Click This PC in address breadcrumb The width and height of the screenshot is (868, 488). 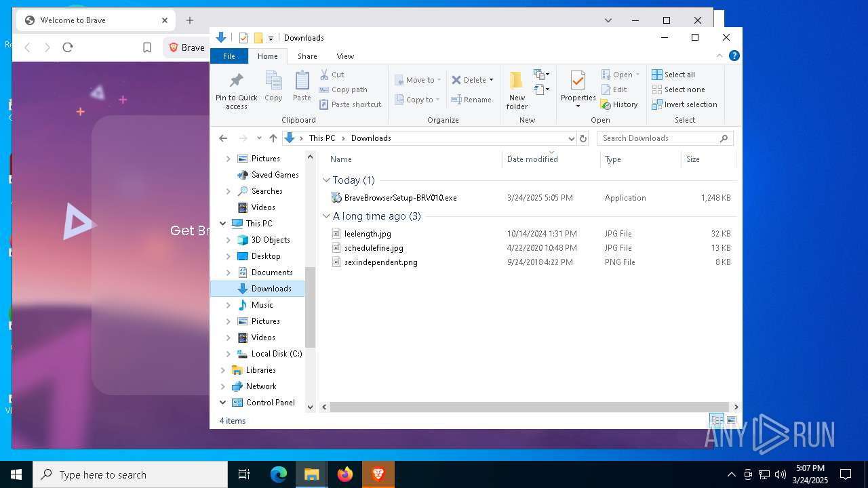point(322,138)
